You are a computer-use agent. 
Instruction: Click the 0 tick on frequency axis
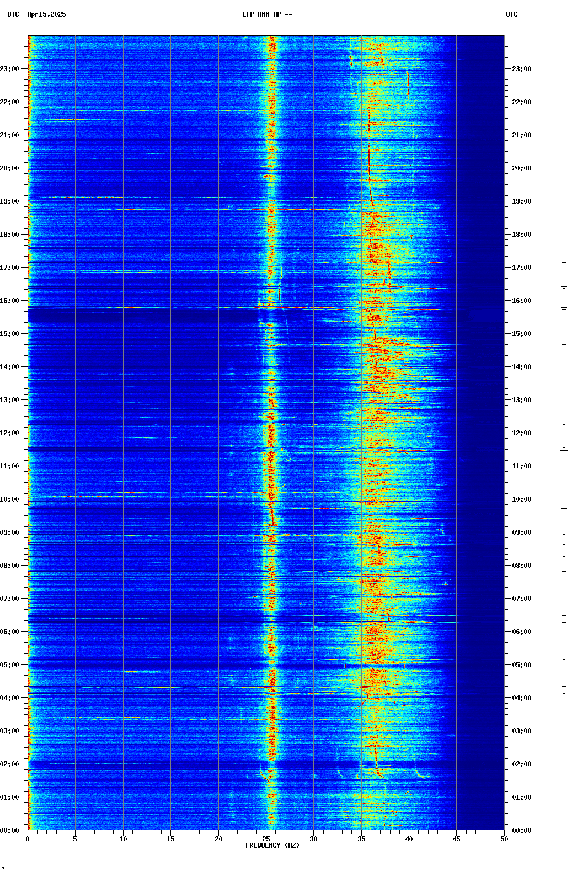(x=28, y=839)
